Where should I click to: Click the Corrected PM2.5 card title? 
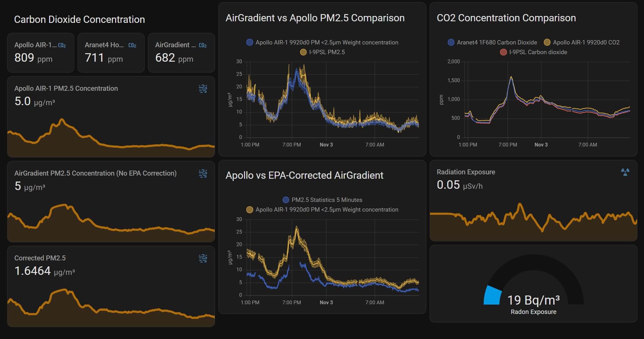coord(40,258)
